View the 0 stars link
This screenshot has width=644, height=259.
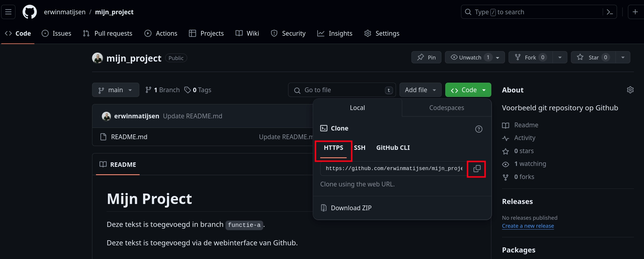[518, 151]
